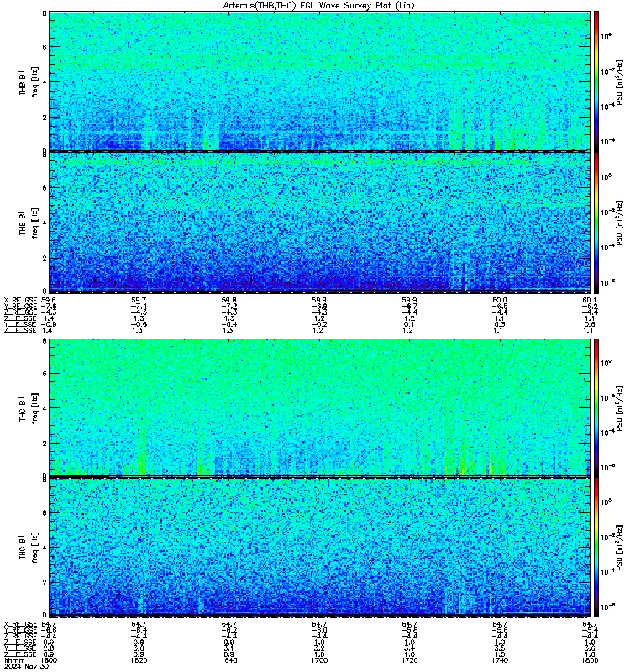Viewport: 630px width, 672px height.
Task: Click the THB B⊥ panel color bar
Action: (596, 81)
